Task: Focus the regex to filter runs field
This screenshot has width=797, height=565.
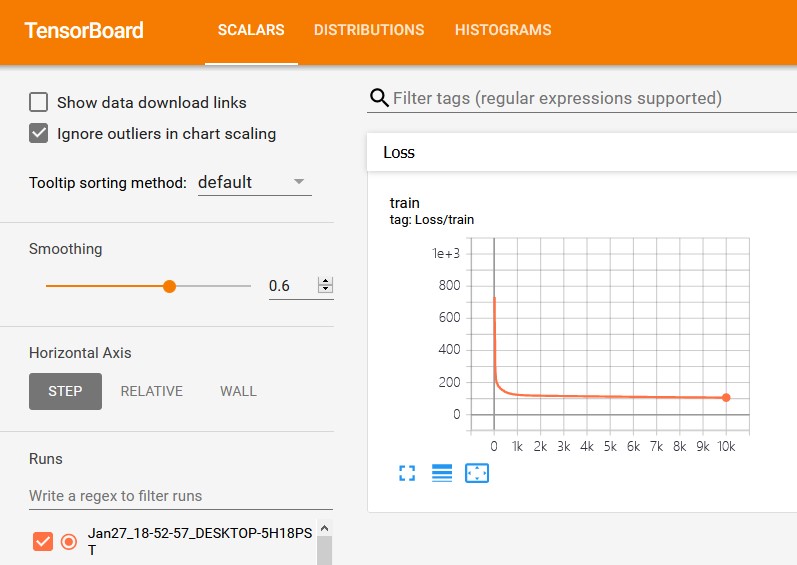Action: (180, 495)
